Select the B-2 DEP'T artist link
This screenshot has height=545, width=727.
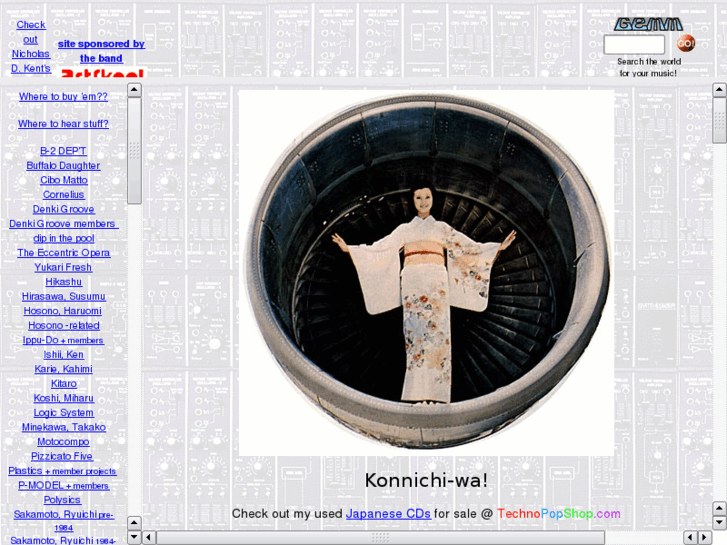pos(63,151)
